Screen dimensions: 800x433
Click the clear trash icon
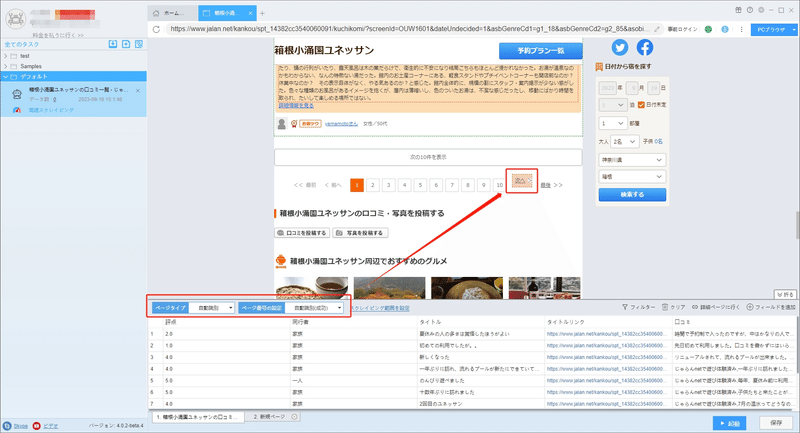pos(665,307)
